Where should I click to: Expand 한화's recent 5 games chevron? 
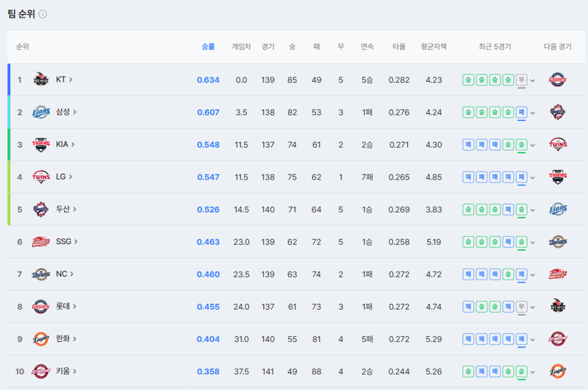click(532, 340)
